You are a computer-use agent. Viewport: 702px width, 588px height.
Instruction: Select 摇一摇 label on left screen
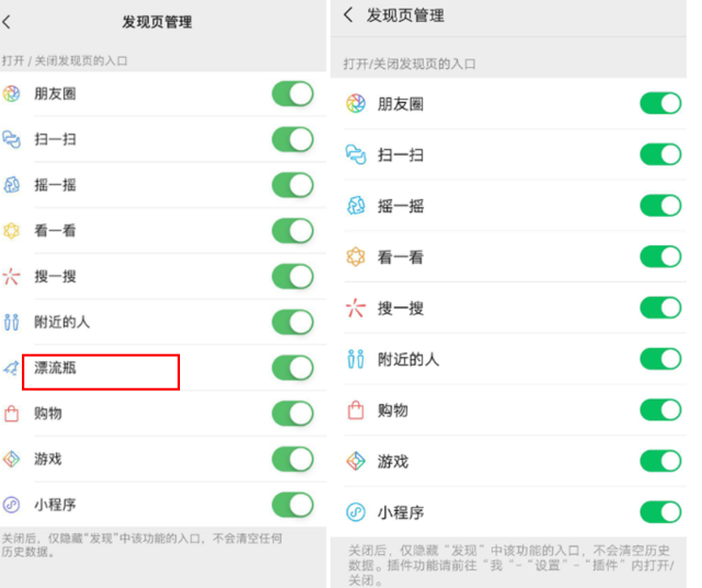pyautogui.click(x=55, y=185)
